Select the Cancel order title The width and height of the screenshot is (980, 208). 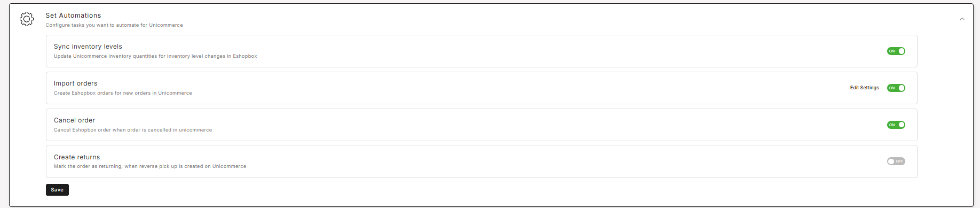click(x=74, y=120)
